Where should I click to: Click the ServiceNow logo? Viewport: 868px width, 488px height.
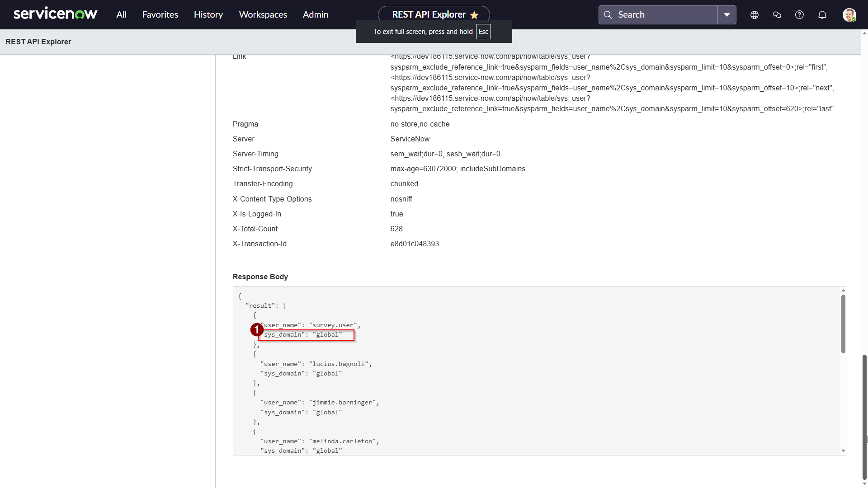55,14
